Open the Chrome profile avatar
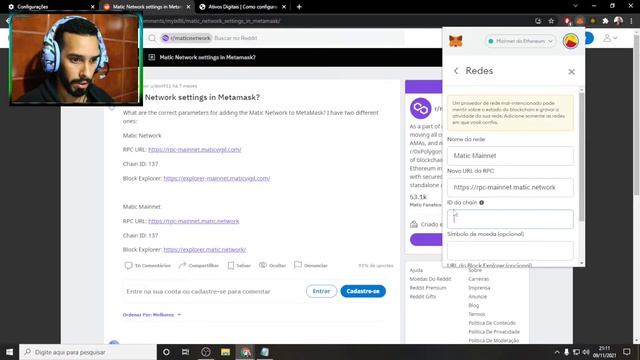This screenshot has width=640, height=360. click(x=618, y=21)
